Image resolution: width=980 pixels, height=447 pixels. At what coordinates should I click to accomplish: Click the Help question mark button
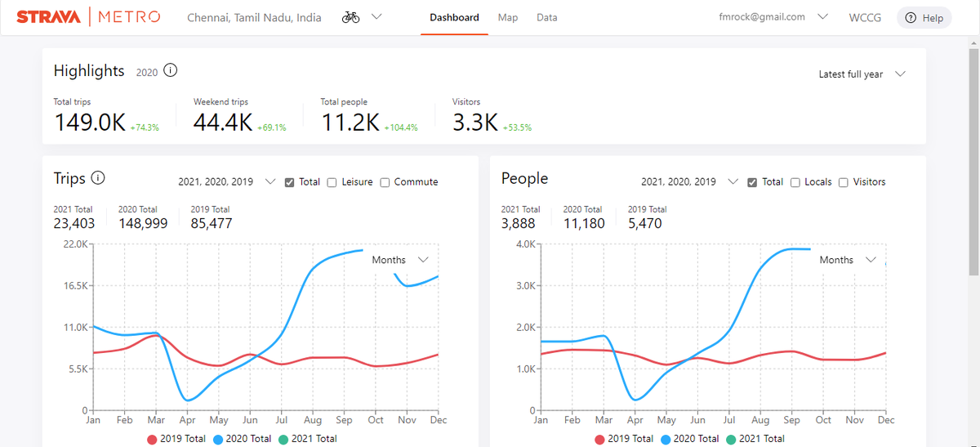[924, 18]
